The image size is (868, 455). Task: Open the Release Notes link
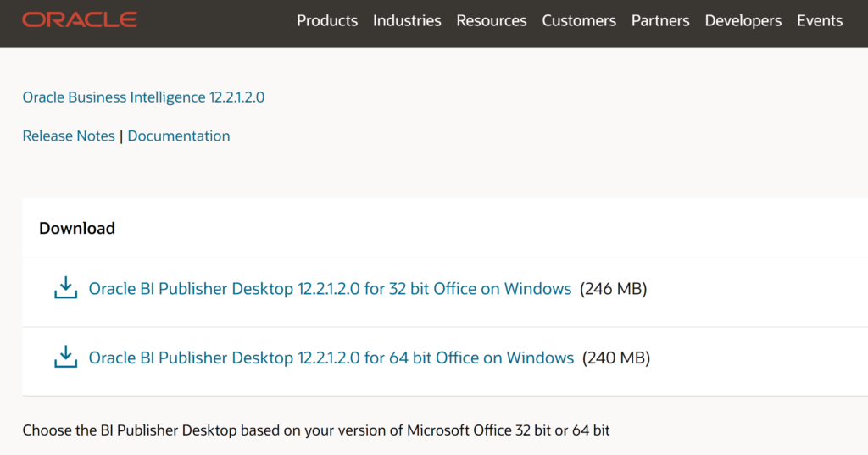(x=69, y=136)
